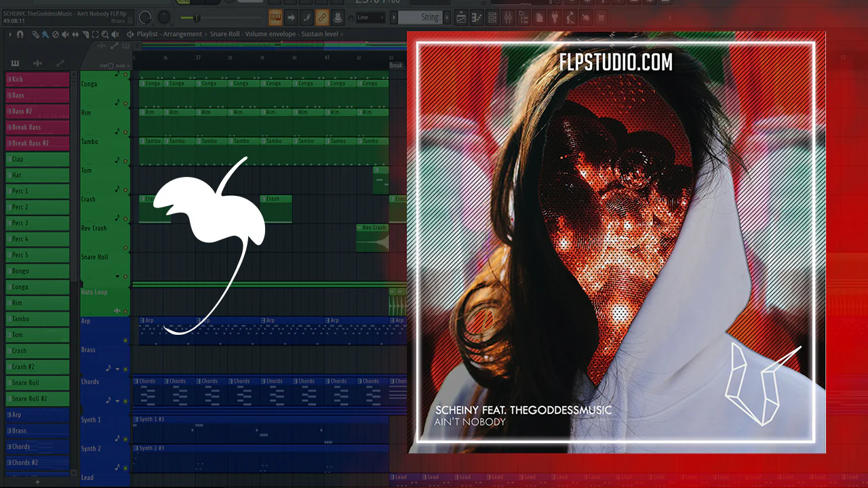This screenshot has height=488, width=868.
Task: Mute the Crash track with its dot
Action: [x=125, y=219]
